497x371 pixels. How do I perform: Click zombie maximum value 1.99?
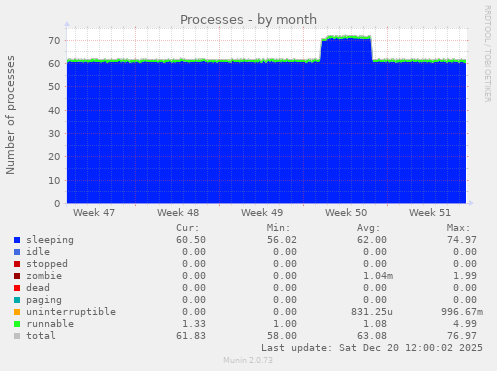(465, 276)
